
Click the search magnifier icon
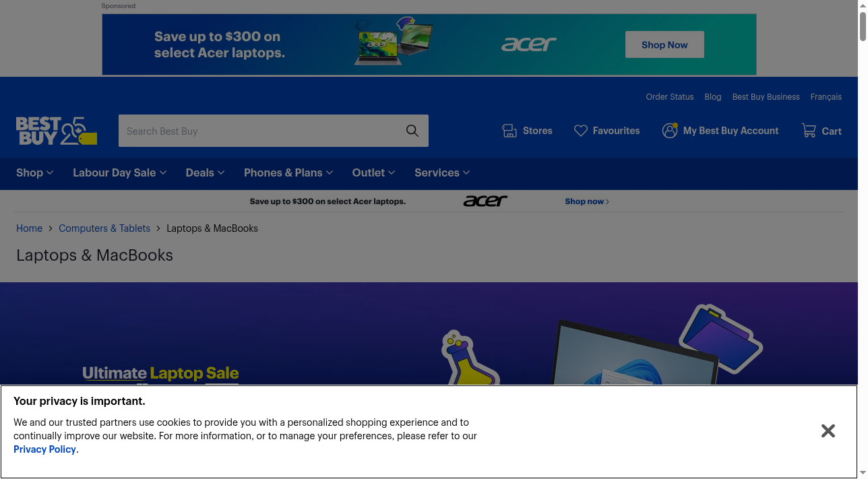pos(412,131)
